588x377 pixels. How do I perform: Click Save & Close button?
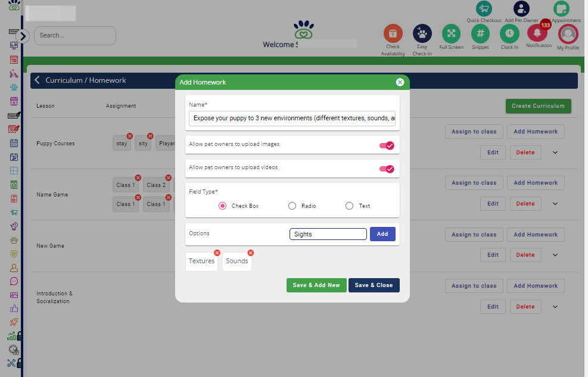click(374, 285)
